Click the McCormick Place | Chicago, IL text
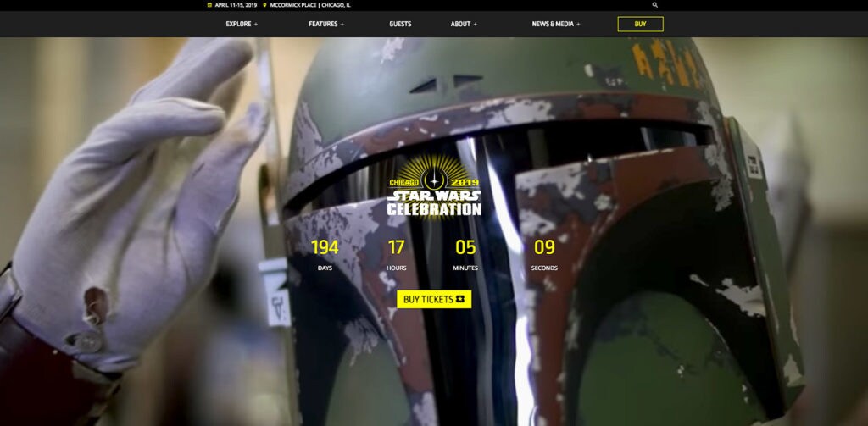 310,5
